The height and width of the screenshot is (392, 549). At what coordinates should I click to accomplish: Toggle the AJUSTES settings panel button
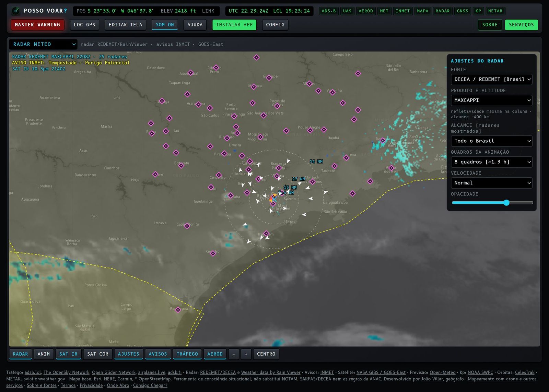coord(129,354)
